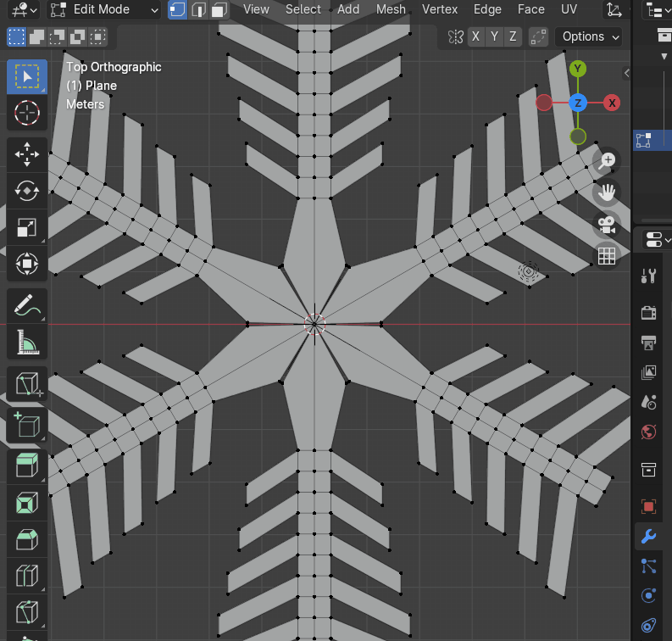Viewport: 672px width, 641px height.
Task: Open the Mesh menu
Action: (391, 9)
